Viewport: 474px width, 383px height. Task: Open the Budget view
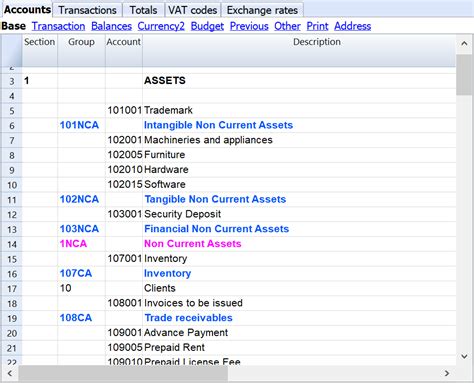(x=207, y=26)
